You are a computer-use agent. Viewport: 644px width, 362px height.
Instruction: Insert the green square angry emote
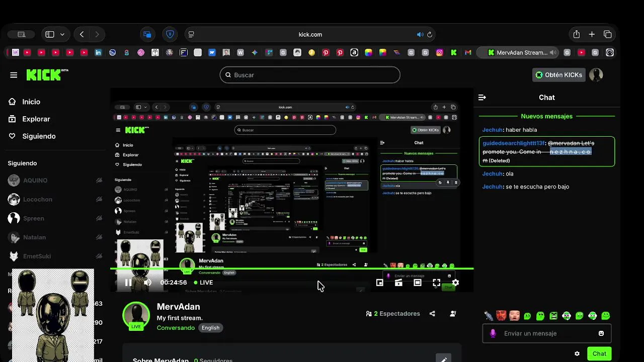(x=553, y=316)
